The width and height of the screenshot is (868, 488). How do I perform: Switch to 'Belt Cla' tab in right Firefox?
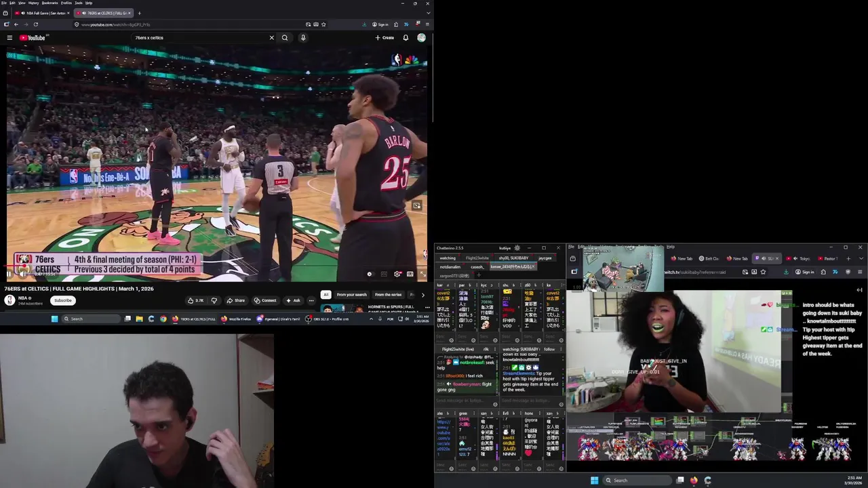[x=709, y=258]
